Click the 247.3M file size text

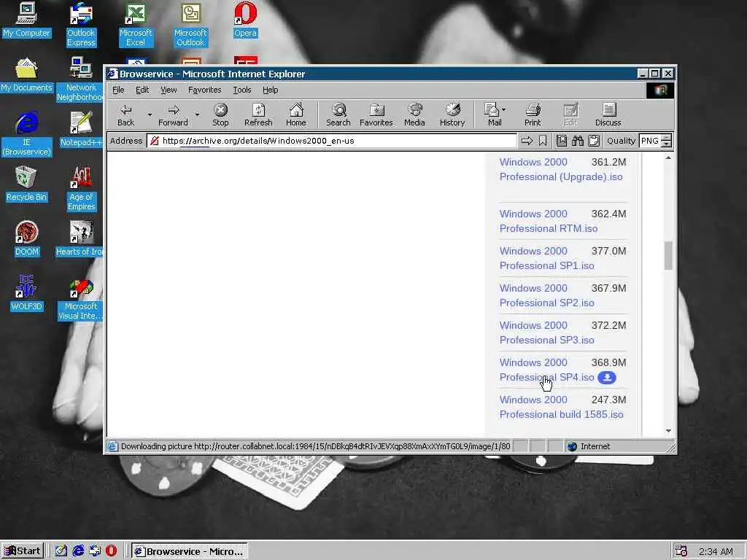pos(608,400)
